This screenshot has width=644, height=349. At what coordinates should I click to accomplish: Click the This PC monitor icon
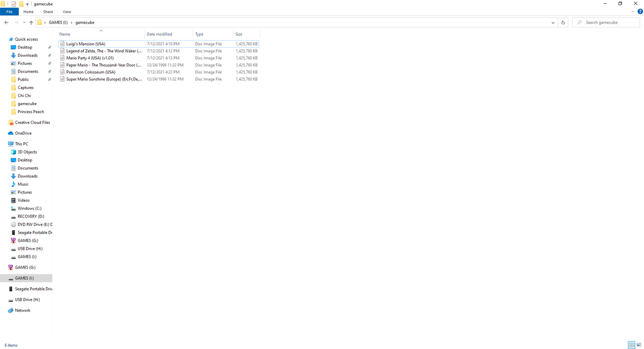11,144
